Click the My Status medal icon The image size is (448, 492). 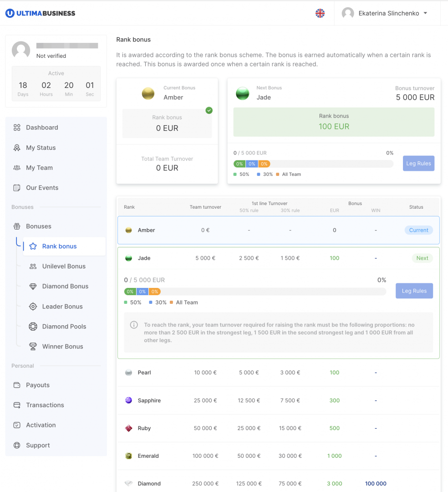[x=17, y=148]
